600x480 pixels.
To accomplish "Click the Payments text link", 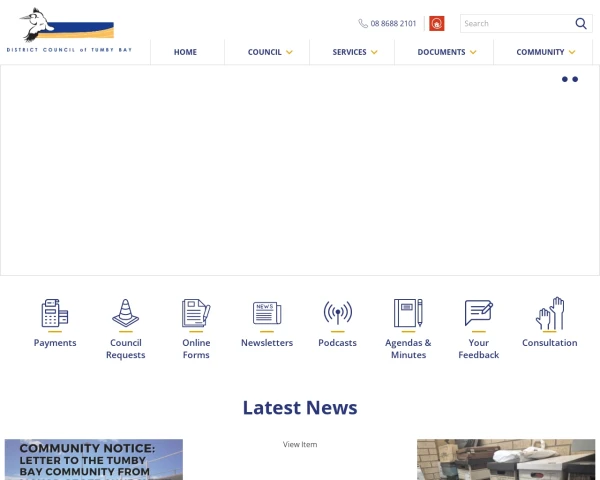I will coord(55,343).
